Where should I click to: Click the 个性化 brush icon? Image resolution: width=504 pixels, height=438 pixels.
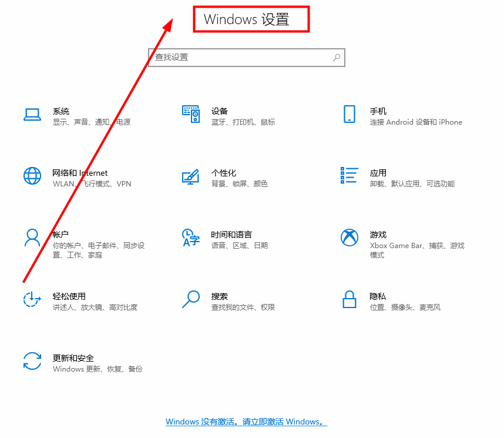click(191, 176)
